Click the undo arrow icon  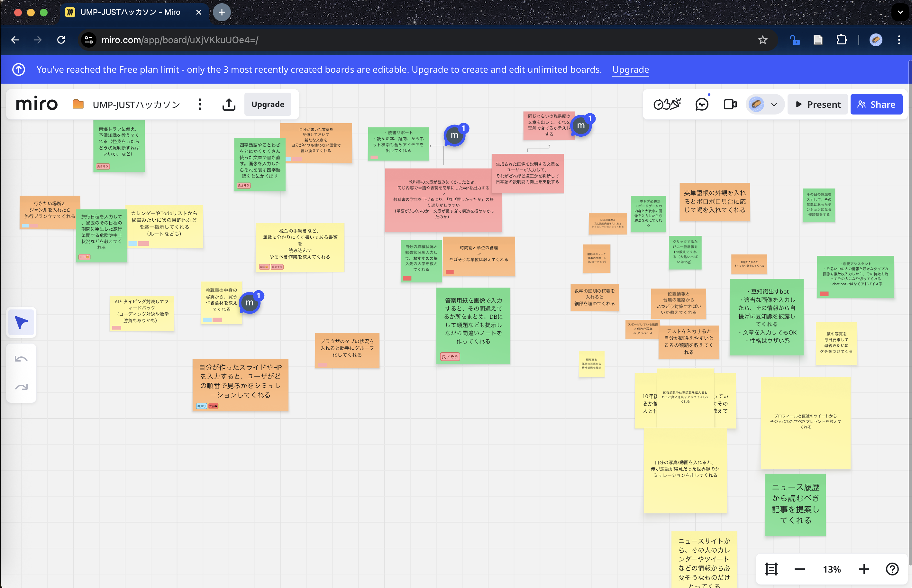21,359
